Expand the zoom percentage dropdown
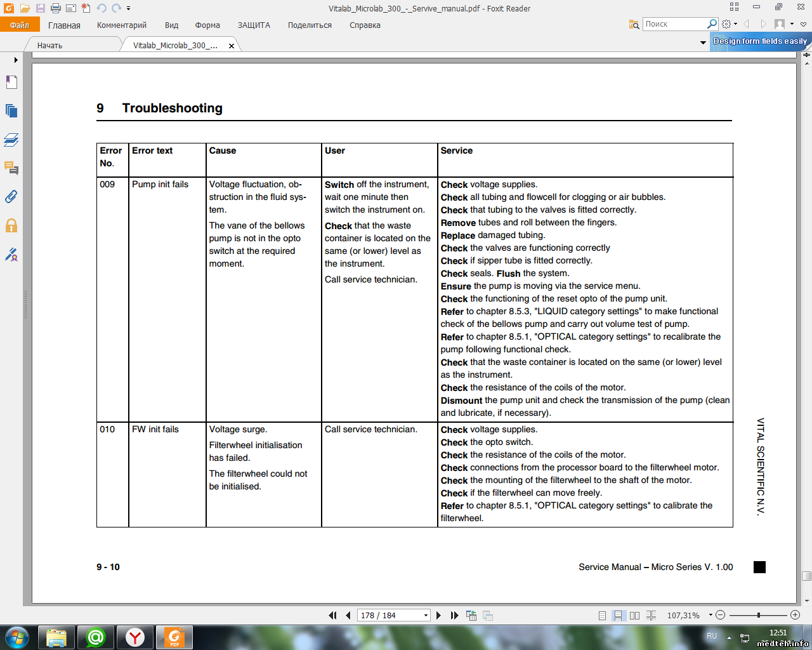The image size is (812, 650). [x=710, y=615]
